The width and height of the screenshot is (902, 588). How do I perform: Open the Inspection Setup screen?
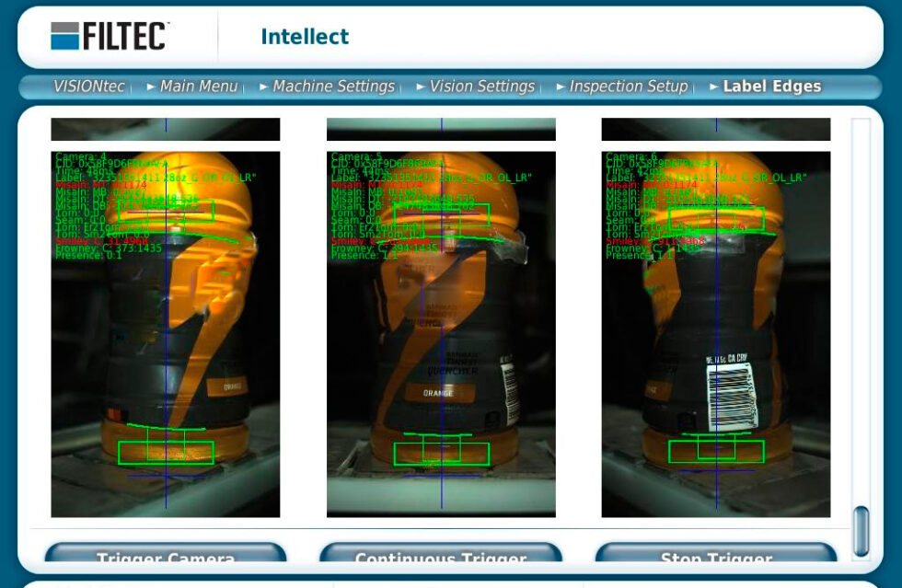627,86
